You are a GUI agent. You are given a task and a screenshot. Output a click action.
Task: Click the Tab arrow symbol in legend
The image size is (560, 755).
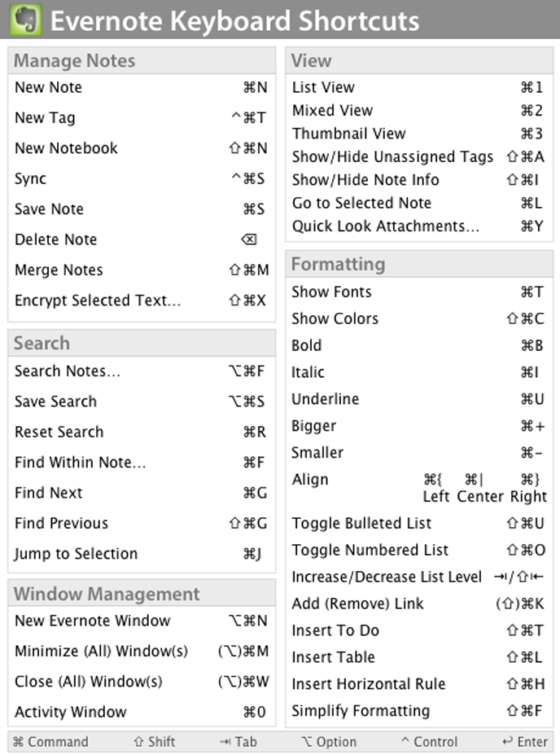point(224,742)
